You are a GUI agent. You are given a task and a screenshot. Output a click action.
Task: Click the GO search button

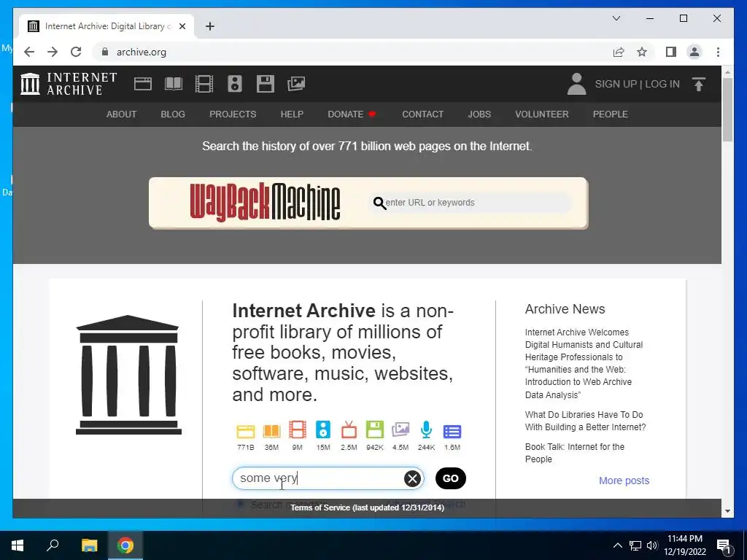(x=451, y=478)
